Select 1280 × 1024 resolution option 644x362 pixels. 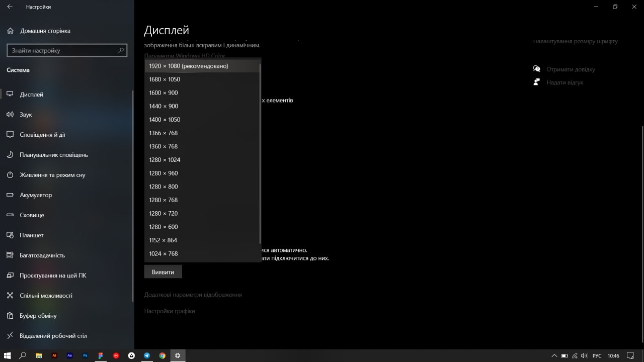(202, 160)
